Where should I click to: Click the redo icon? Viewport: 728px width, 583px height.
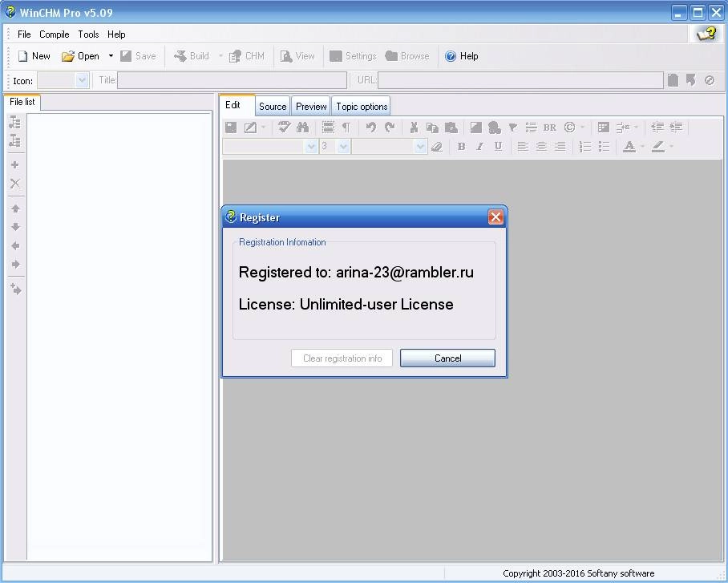point(390,128)
